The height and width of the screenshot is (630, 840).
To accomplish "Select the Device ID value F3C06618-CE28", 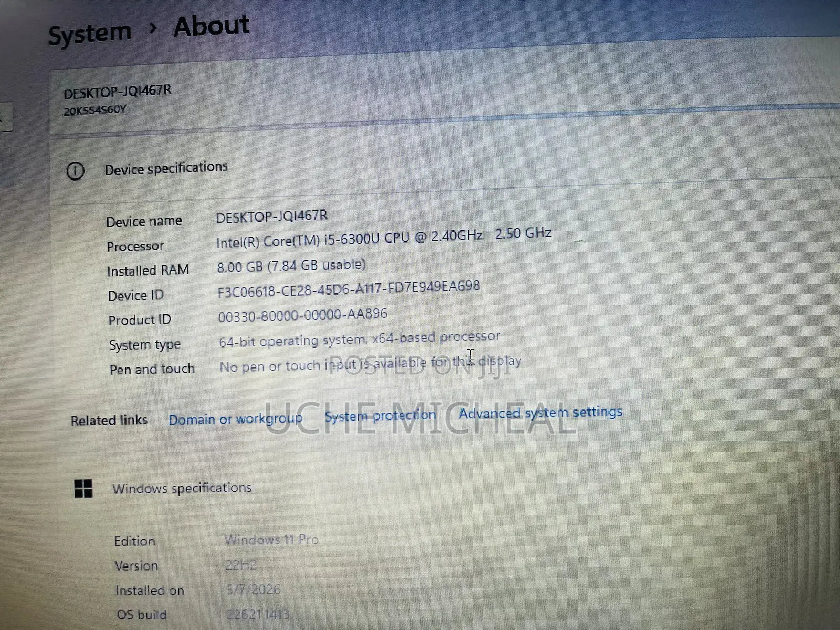I will point(349,289).
